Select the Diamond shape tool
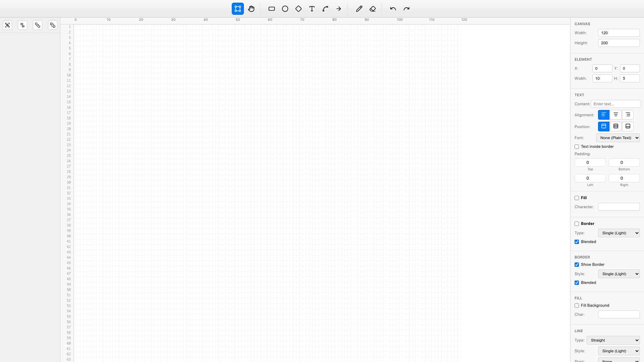This screenshot has width=644, height=362. (x=299, y=9)
